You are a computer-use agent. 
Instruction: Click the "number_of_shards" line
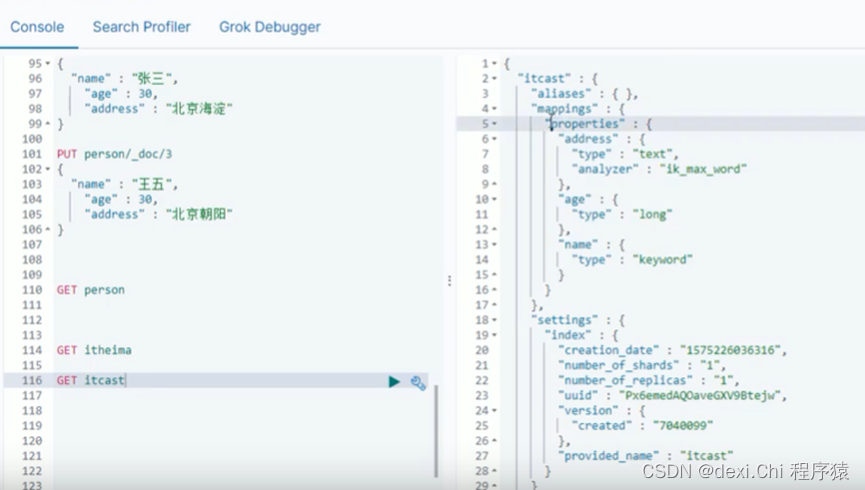[x=642, y=365]
